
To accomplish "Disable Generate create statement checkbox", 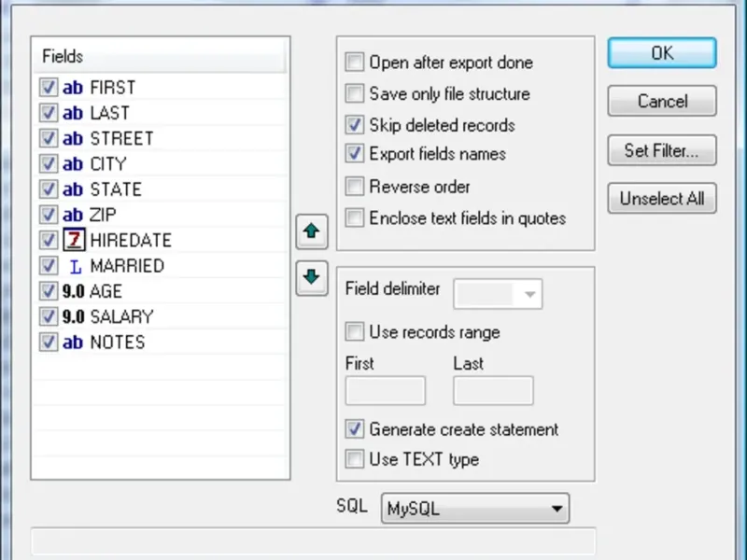I will pyautogui.click(x=355, y=429).
